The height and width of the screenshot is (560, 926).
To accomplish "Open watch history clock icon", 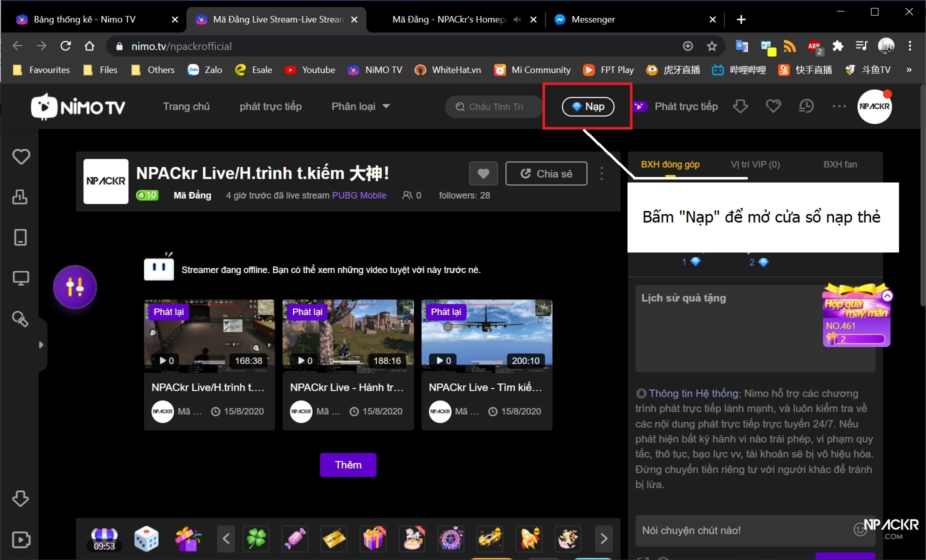I will coord(806,106).
